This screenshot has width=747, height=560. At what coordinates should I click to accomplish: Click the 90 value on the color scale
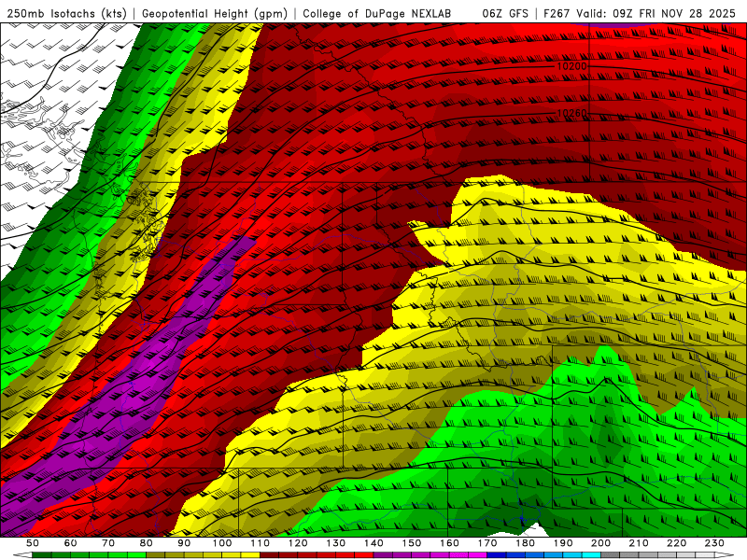[x=184, y=543]
